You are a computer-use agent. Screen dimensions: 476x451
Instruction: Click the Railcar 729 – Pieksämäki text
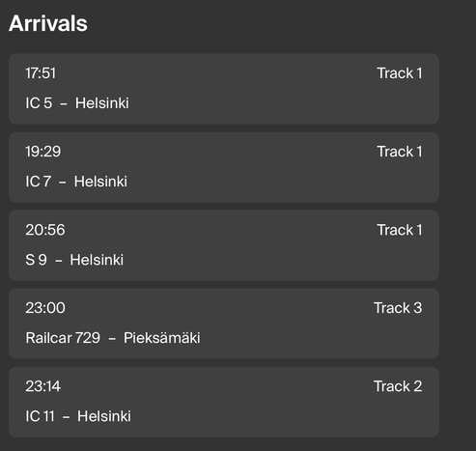[113, 338]
